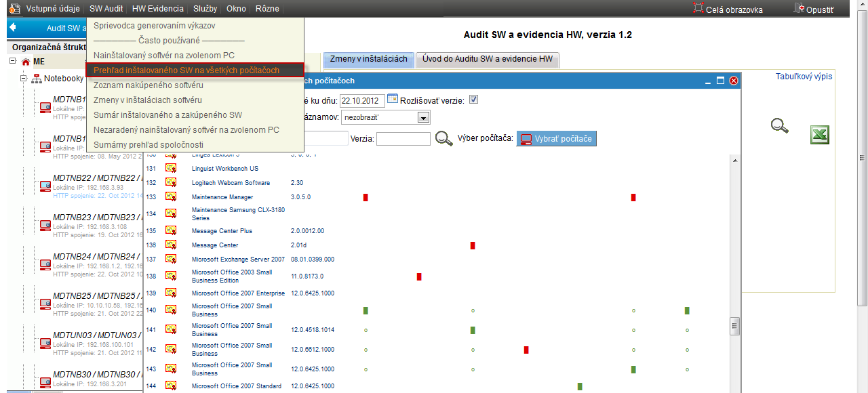Image resolution: width=868 pixels, height=393 pixels.
Task: Click the date field showing 22.10.2012
Action: (362, 100)
